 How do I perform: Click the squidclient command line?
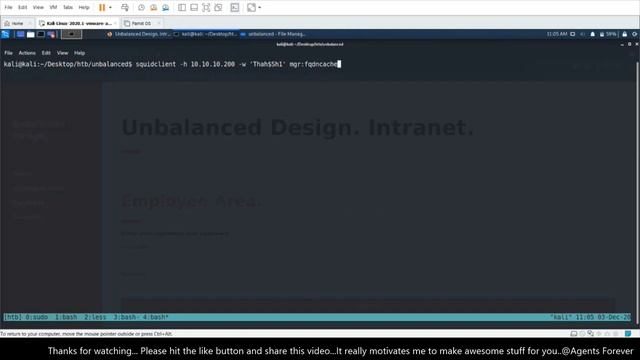click(172, 64)
